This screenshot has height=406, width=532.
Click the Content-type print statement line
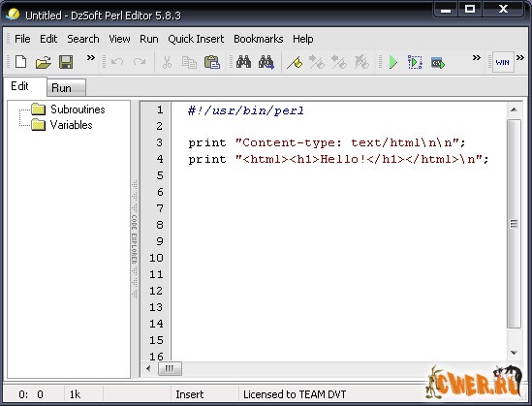(x=327, y=142)
